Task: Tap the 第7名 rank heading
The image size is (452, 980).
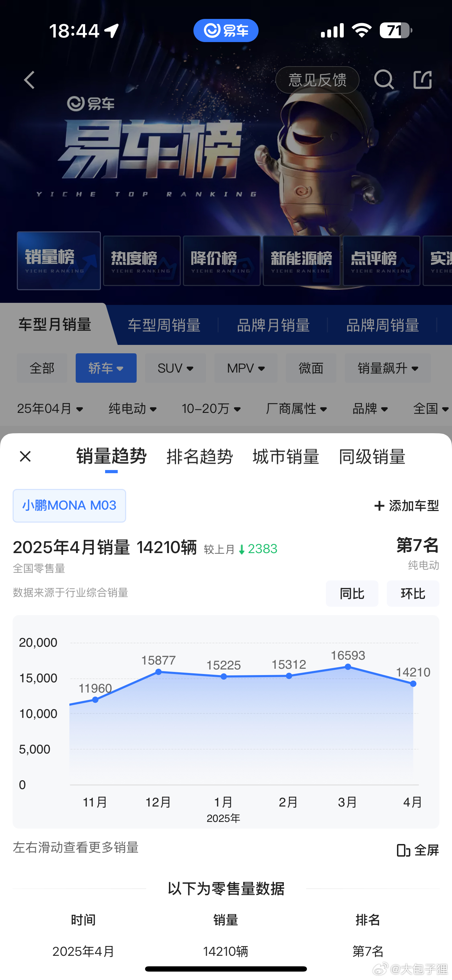Action: (x=418, y=545)
